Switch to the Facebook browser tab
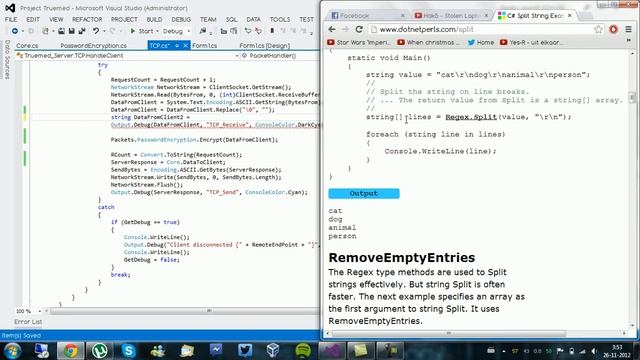The width and height of the screenshot is (640, 360). click(x=367, y=16)
